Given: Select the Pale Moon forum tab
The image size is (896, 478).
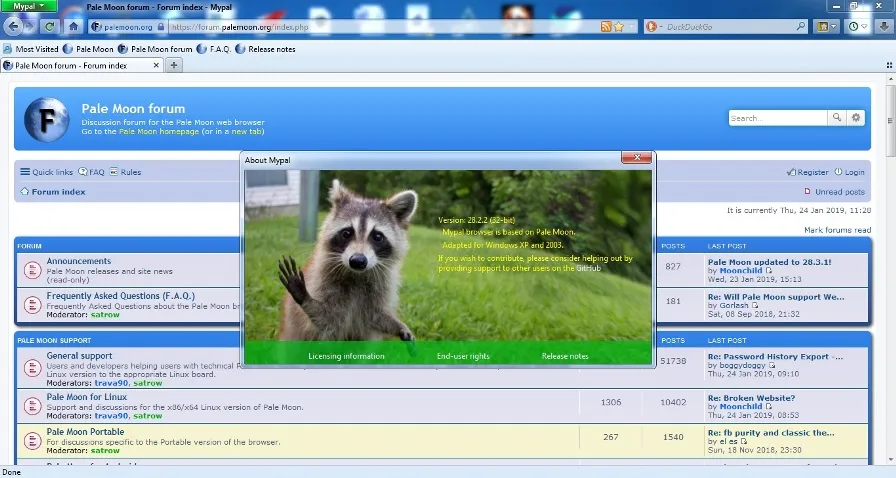Looking at the screenshot, I should coord(82,66).
